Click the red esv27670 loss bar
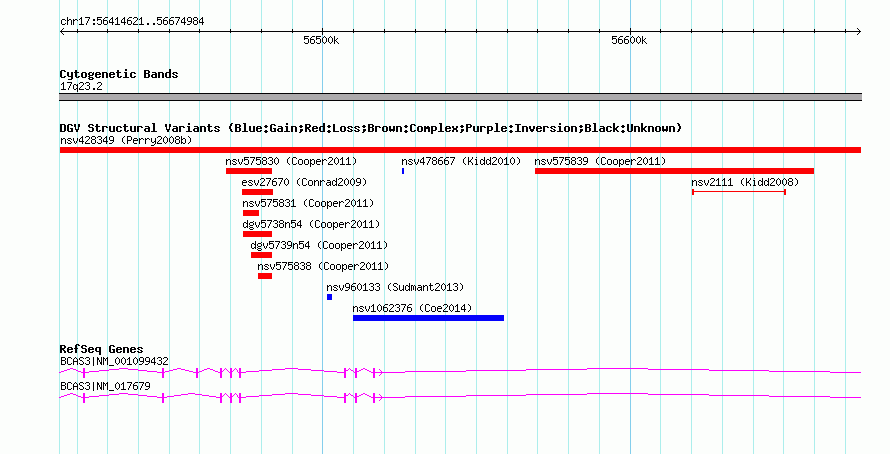This screenshot has height=454, width=890. 257,192
